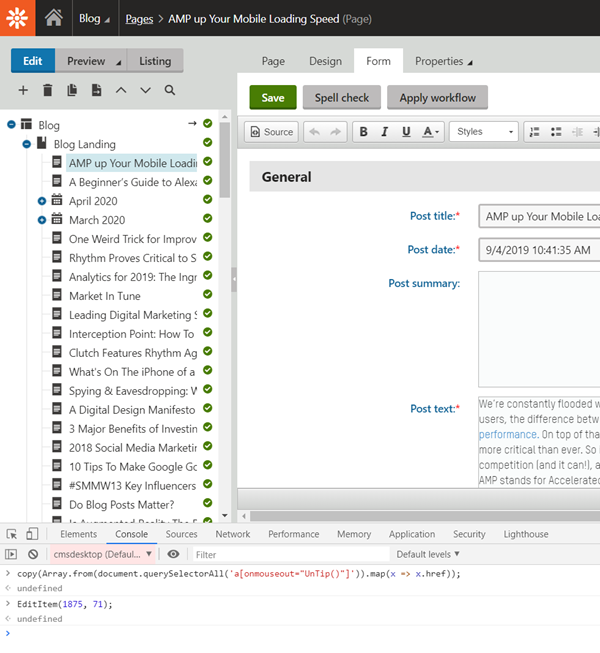Open the Design tab
The height and width of the screenshot is (653, 600).
tap(325, 61)
